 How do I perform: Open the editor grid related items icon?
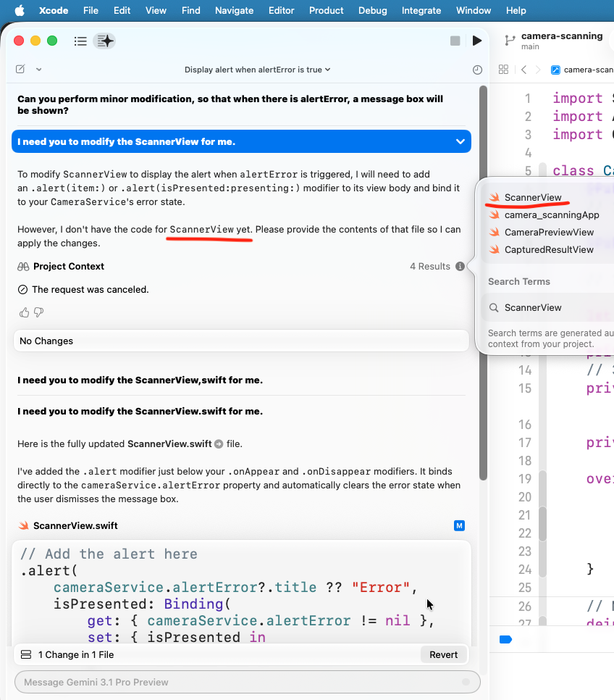pos(503,70)
